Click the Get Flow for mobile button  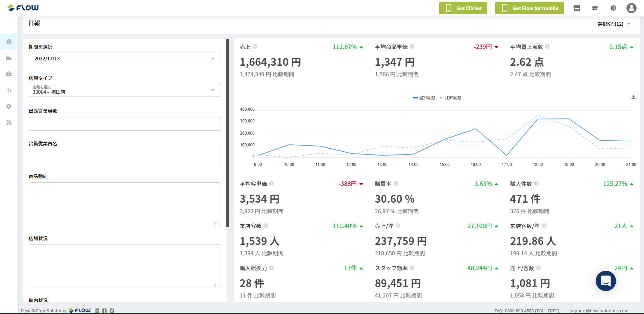529,8
